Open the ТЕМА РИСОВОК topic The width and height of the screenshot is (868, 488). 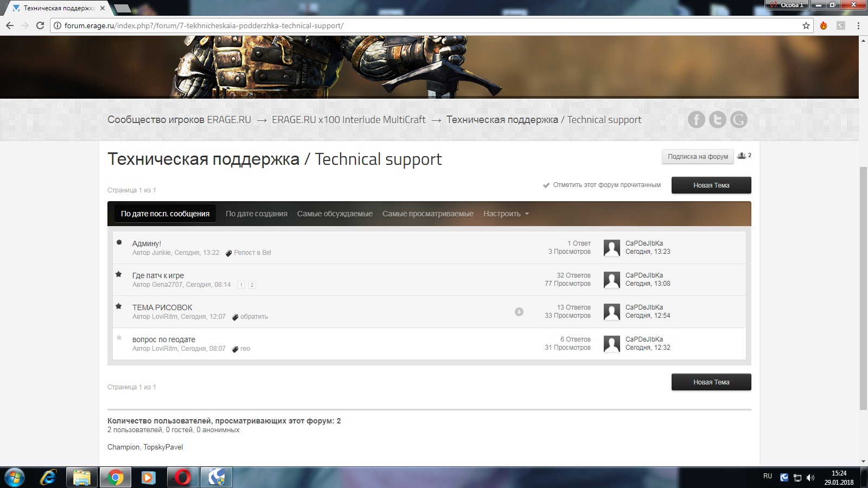point(162,307)
